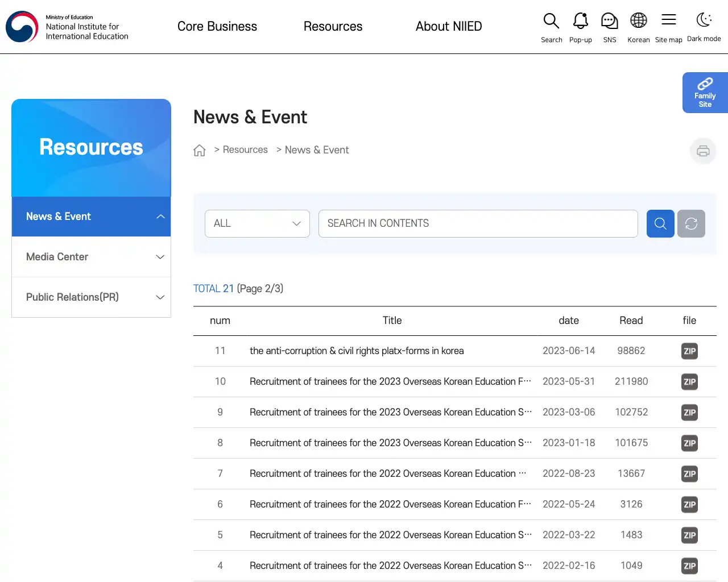Download ZIP file for row 10
728x582 pixels.
(689, 382)
